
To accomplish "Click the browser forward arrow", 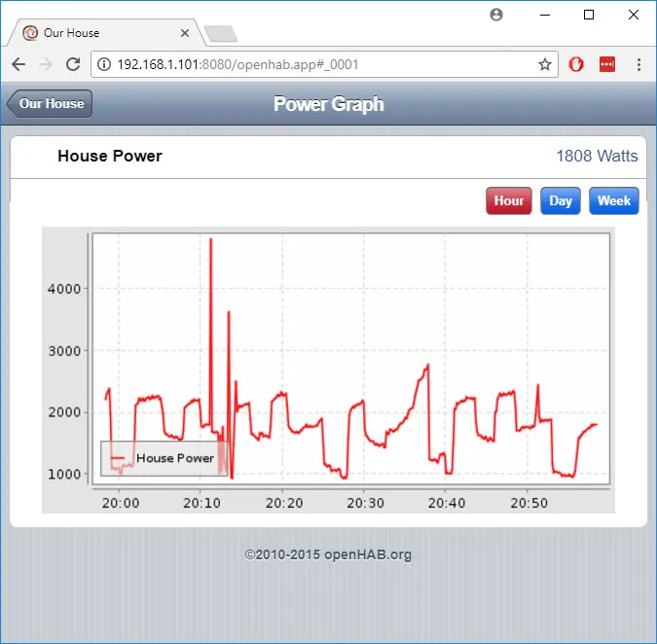I will pos(46,64).
